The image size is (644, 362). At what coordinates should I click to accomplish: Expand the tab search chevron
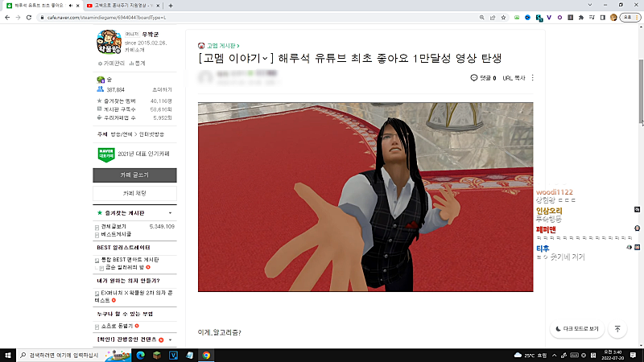(590, 5)
